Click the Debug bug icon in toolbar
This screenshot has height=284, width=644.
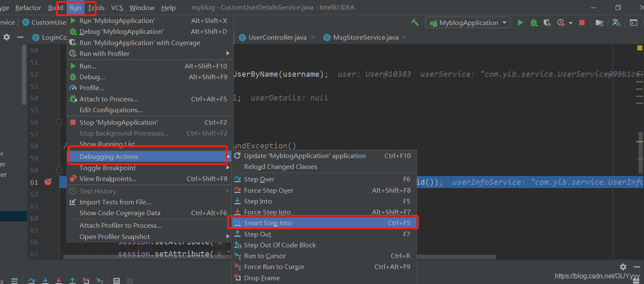click(x=534, y=23)
